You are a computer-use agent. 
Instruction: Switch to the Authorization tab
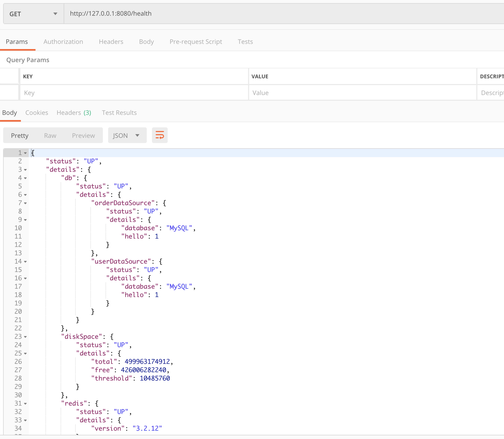(63, 42)
